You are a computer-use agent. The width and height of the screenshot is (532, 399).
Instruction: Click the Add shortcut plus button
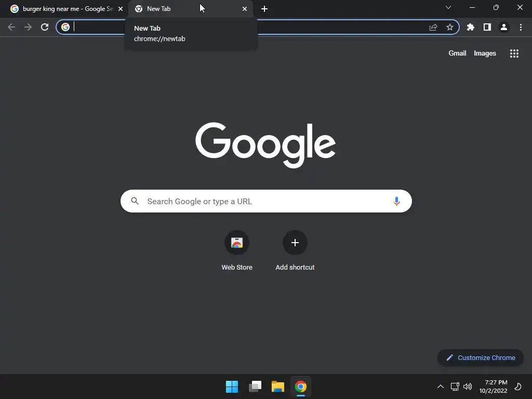tap(295, 243)
